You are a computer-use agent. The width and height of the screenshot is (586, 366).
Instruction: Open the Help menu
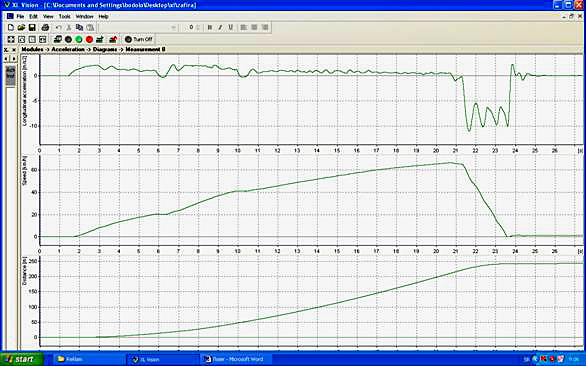[104, 16]
